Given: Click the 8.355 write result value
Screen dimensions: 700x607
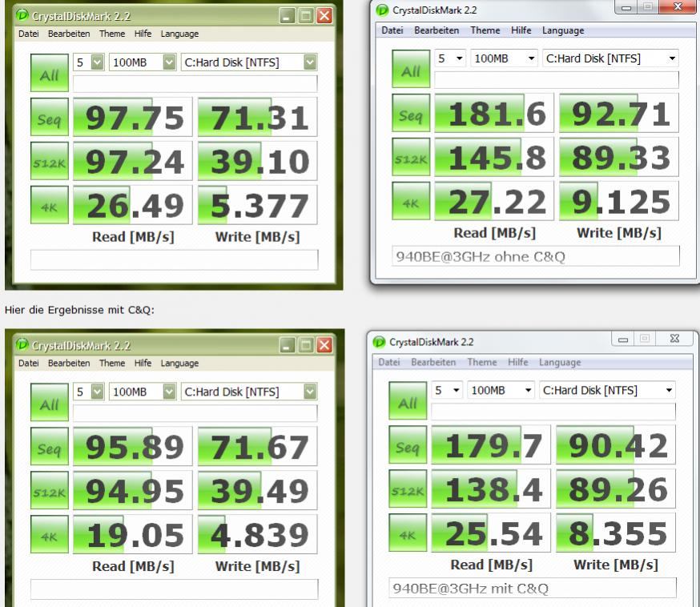Looking at the screenshot, I should click(x=616, y=533).
